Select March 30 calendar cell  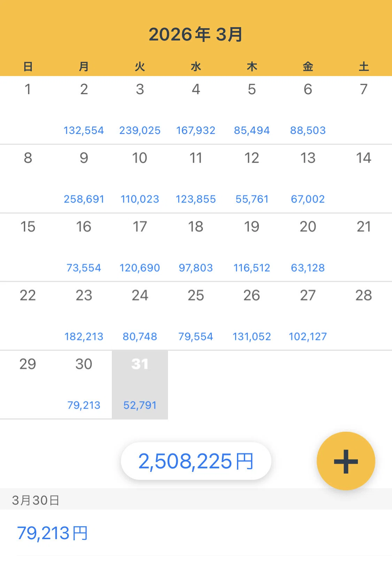pos(84,385)
